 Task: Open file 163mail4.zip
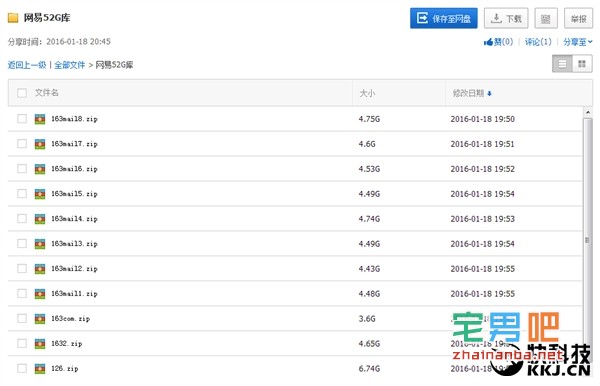pos(74,219)
